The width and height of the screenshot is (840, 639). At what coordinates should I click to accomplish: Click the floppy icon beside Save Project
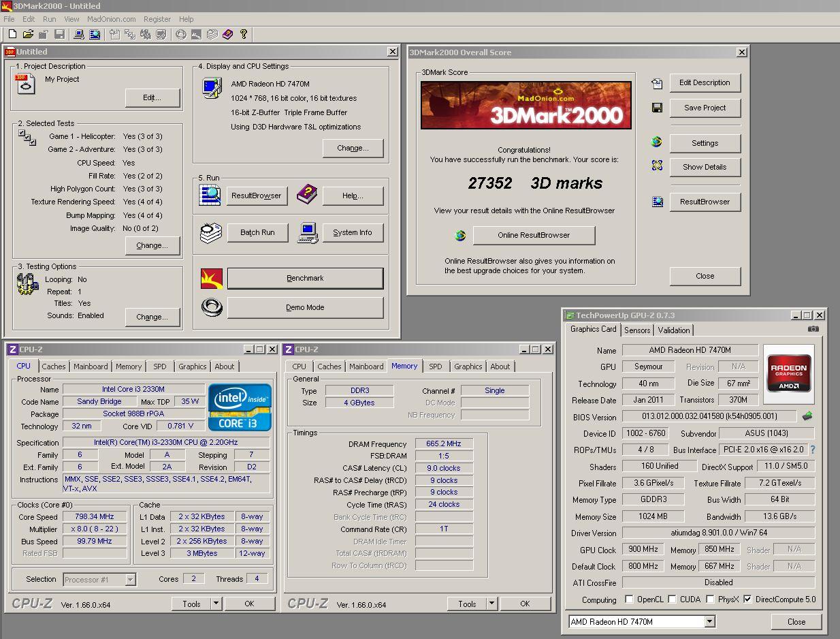tap(657, 108)
